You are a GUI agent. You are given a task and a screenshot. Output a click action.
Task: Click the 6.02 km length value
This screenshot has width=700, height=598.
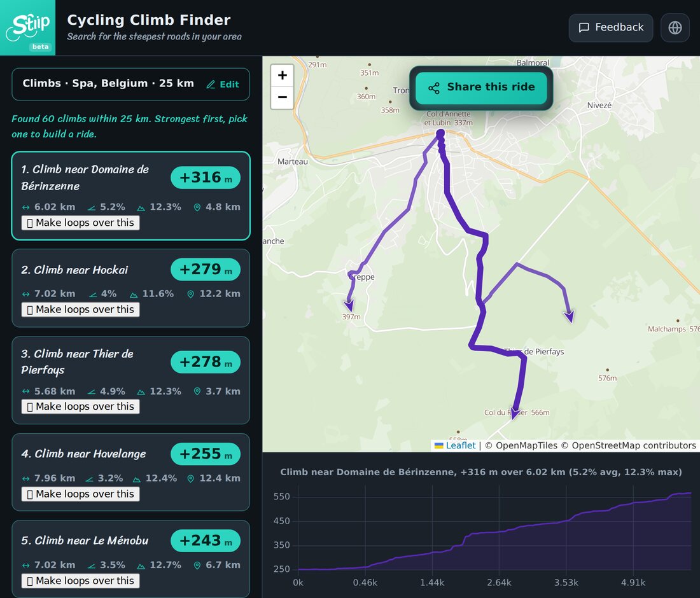(55, 207)
